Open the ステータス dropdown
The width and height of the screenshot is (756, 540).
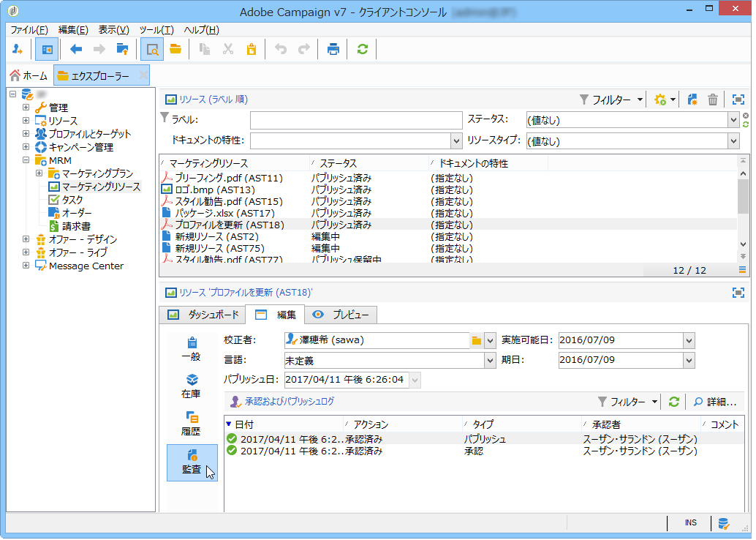(x=733, y=120)
